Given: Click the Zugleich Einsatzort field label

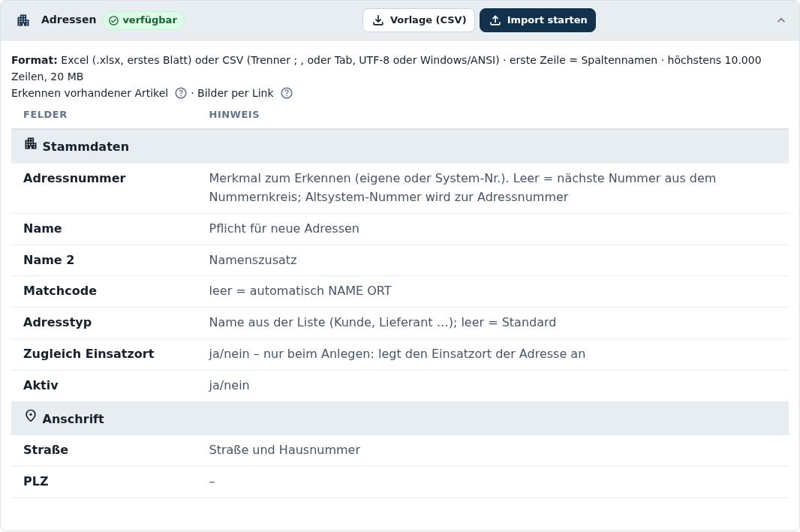Looking at the screenshot, I should (89, 354).
